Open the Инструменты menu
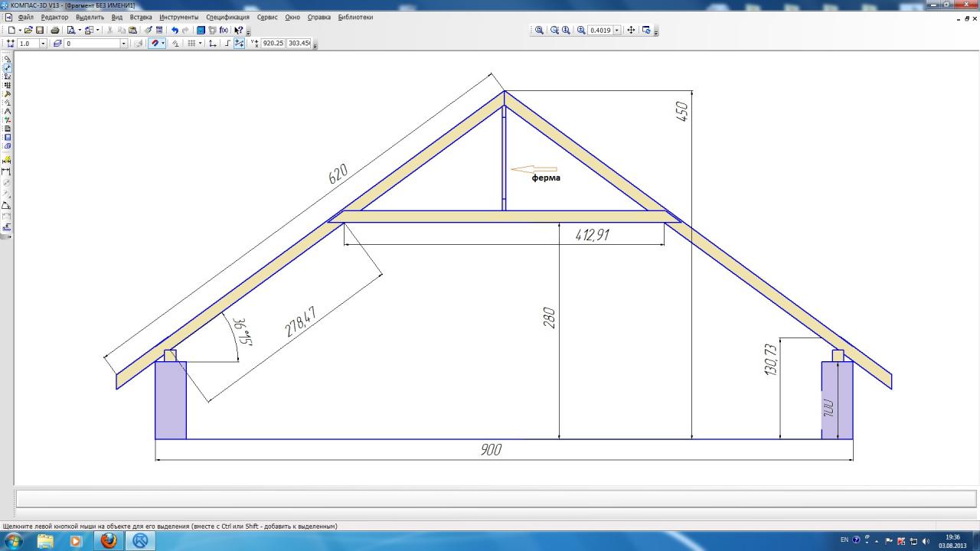The image size is (980, 551). (178, 17)
